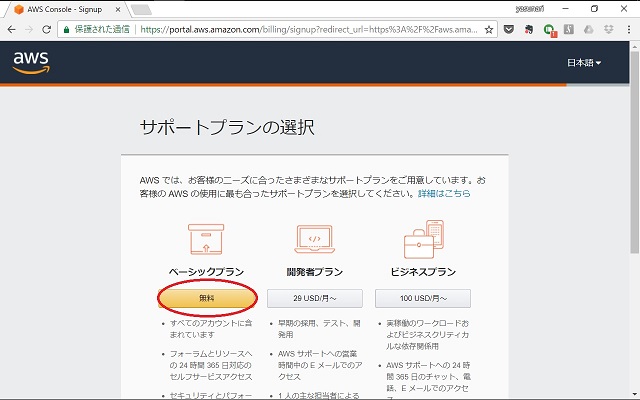640x400 pixels.
Task: Select the AWS Console - Signup tab
Action: coord(67,9)
